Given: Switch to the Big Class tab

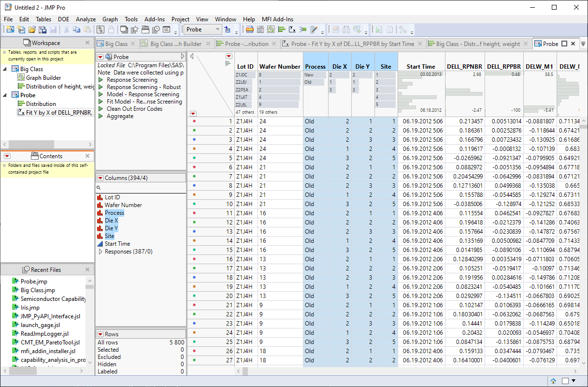Looking at the screenshot, I should [x=116, y=44].
